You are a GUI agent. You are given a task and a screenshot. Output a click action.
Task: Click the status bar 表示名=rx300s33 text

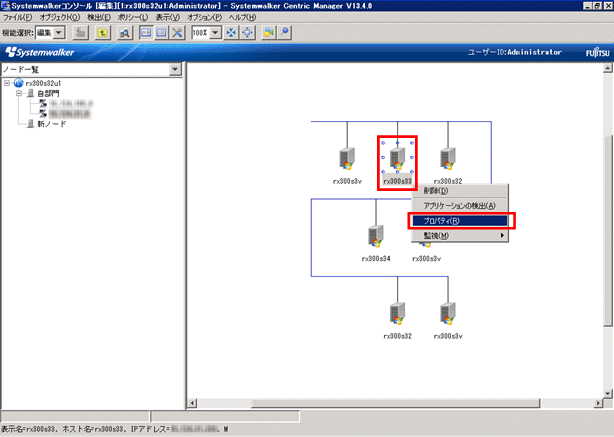(x=28, y=429)
